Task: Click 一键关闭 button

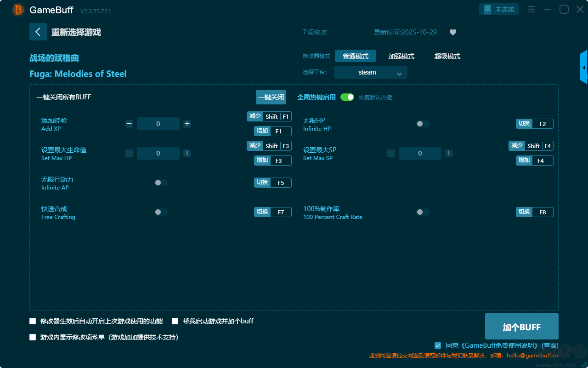Action: tap(271, 97)
